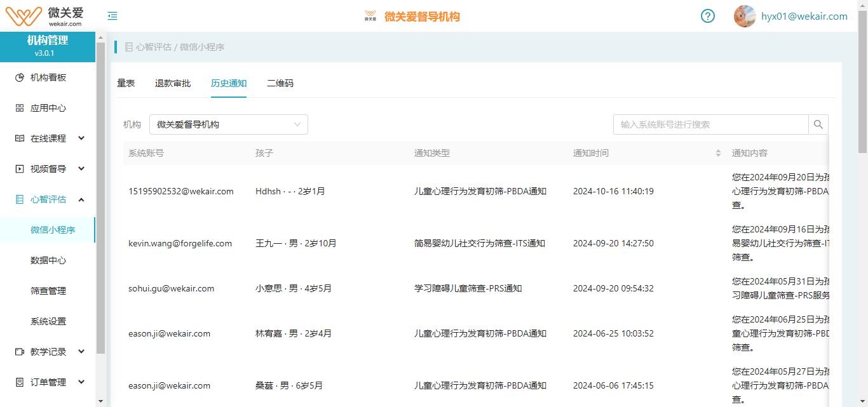The image size is (868, 407).
Task: Open the help question mark icon
Action: 708,16
